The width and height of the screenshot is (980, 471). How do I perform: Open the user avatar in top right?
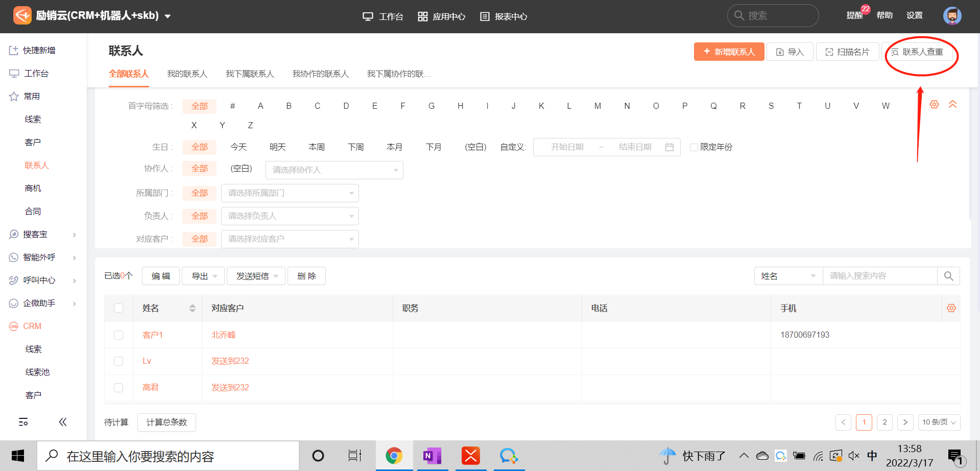tap(952, 16)
